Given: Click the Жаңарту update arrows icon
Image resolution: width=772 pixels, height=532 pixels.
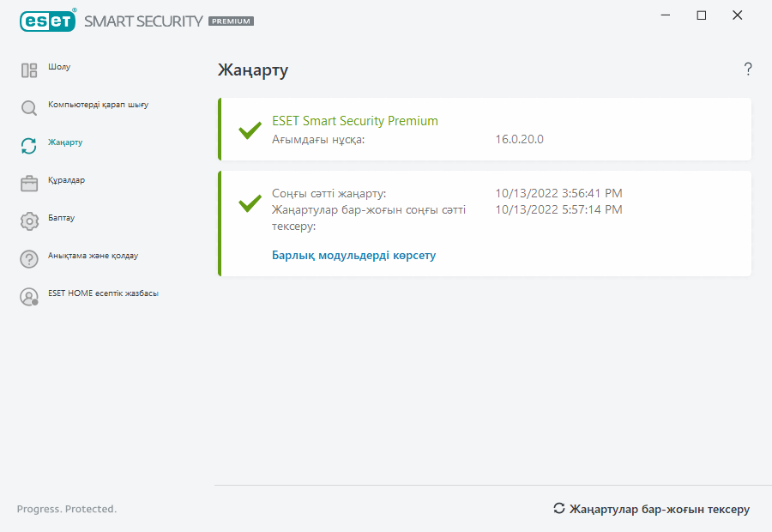Looking at the screenshot, I should 29,146.
